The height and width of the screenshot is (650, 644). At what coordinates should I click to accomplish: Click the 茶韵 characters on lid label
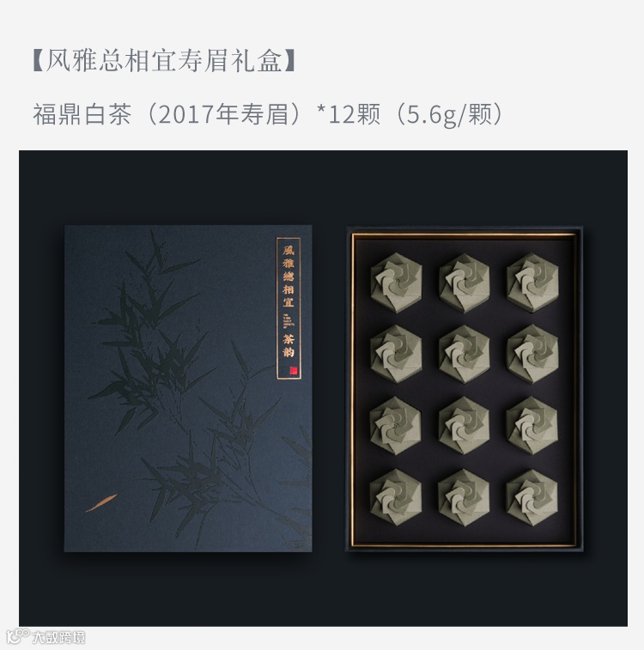(x=289, y=346)
